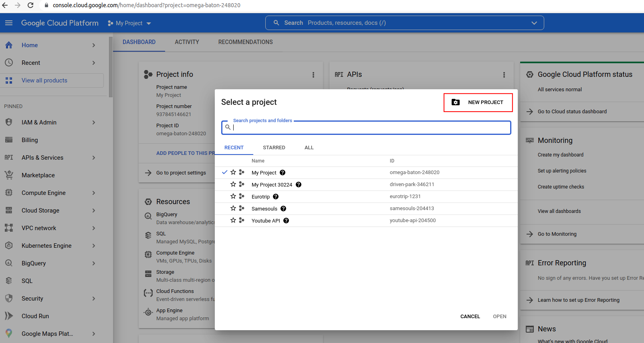The height and width of the screenshot is (343, 644).
Task: Expand the search bar dropdown chevron
Action: 534,23
